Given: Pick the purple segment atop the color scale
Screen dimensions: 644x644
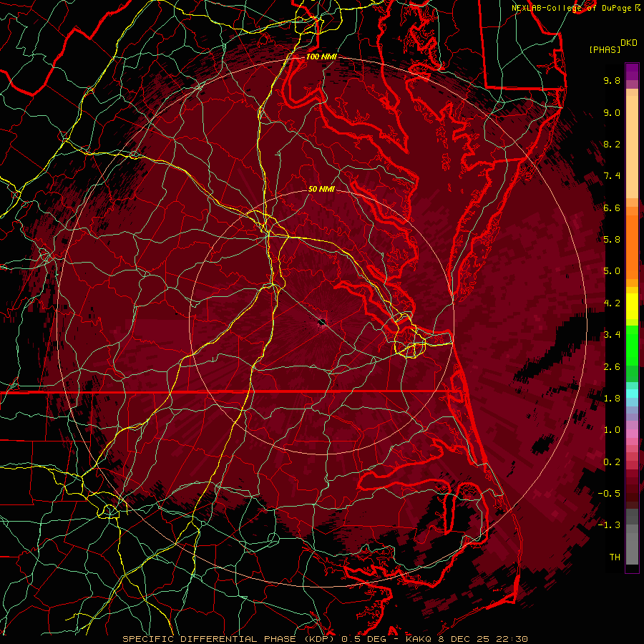Looking at the screenshot, I should point(632,72).
